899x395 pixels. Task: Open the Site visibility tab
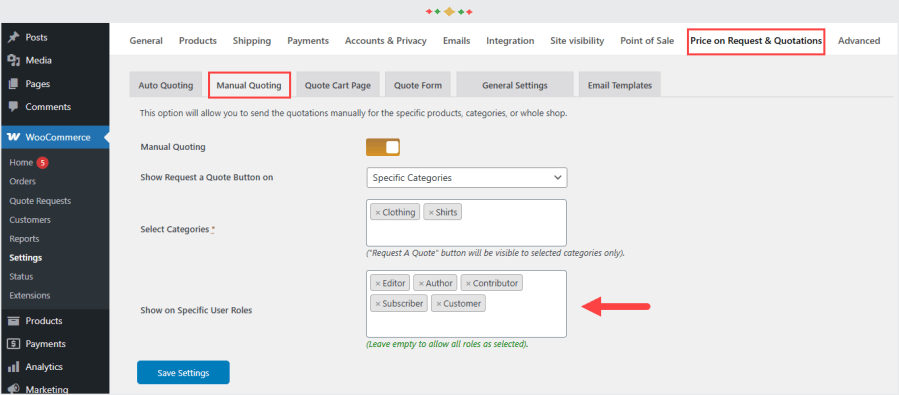pos(577,41)
